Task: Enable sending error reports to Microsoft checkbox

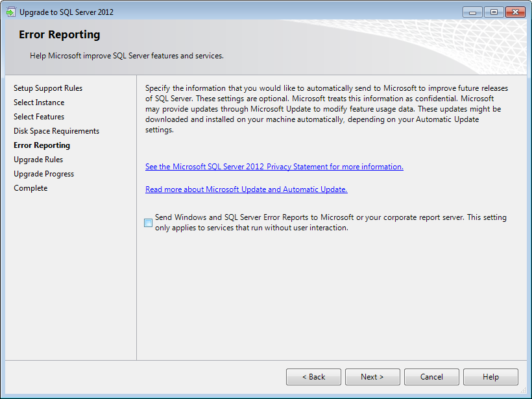Action: pyautogui.click(x=149, y=223)
